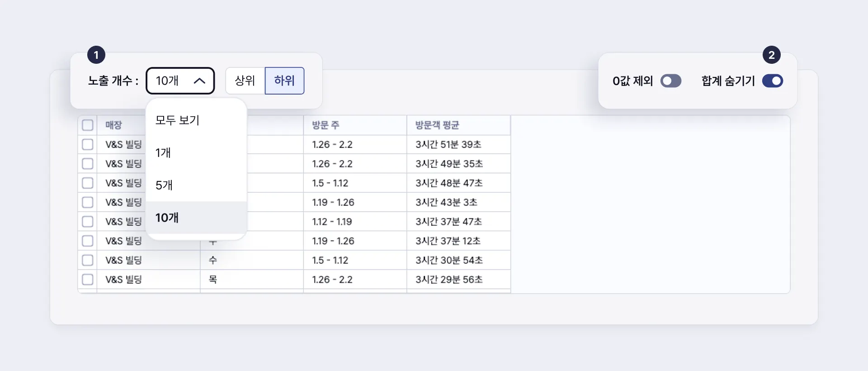868x371 pixels.
Task: Check the row with 3시간 49분 35초
Action: pos(88,164)
